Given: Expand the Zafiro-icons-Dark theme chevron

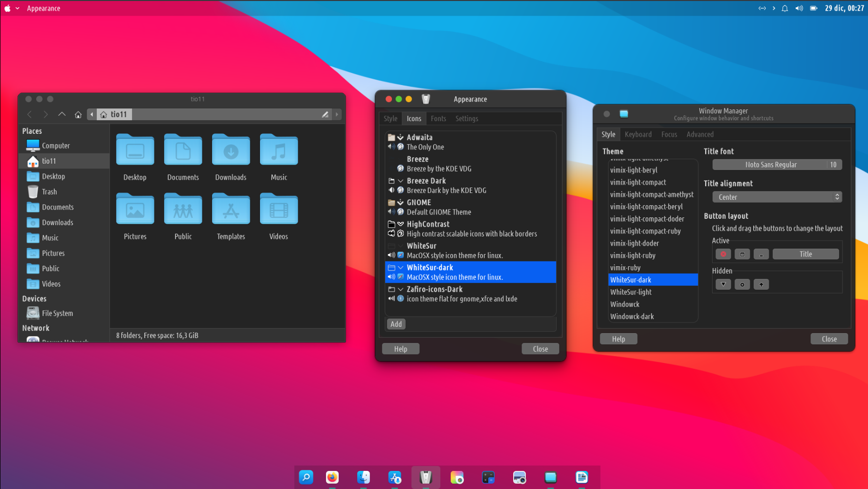Looking at the screenshot, I should (401, 289).
